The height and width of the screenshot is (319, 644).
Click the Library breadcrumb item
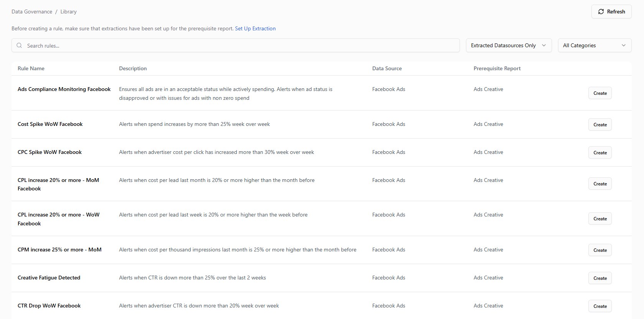point(68,12)
